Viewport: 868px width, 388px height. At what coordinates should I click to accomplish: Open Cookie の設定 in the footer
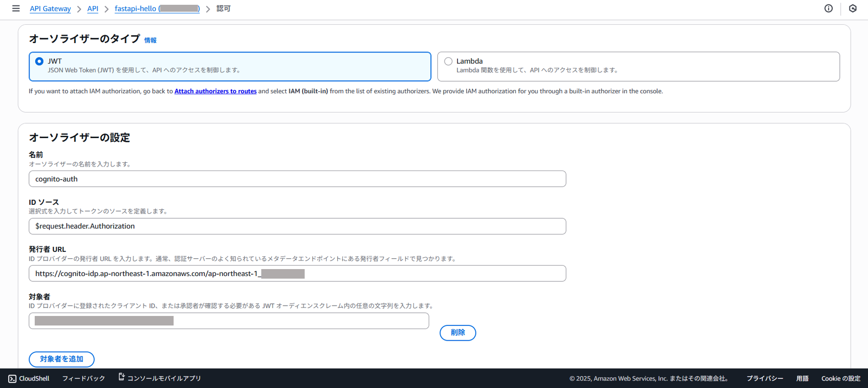coord(841,378)
